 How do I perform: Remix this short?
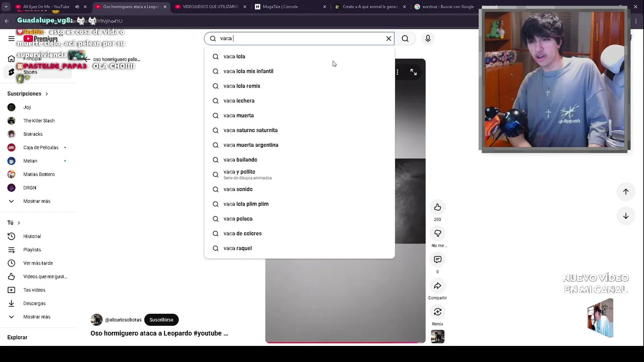tap(437, 312)
